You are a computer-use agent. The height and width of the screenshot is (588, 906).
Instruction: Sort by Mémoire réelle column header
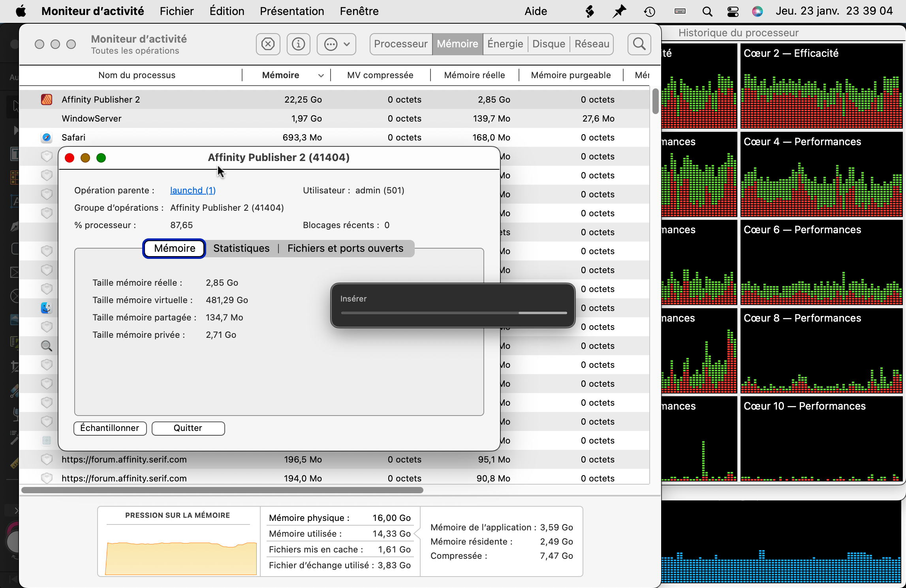pos(474,75)
